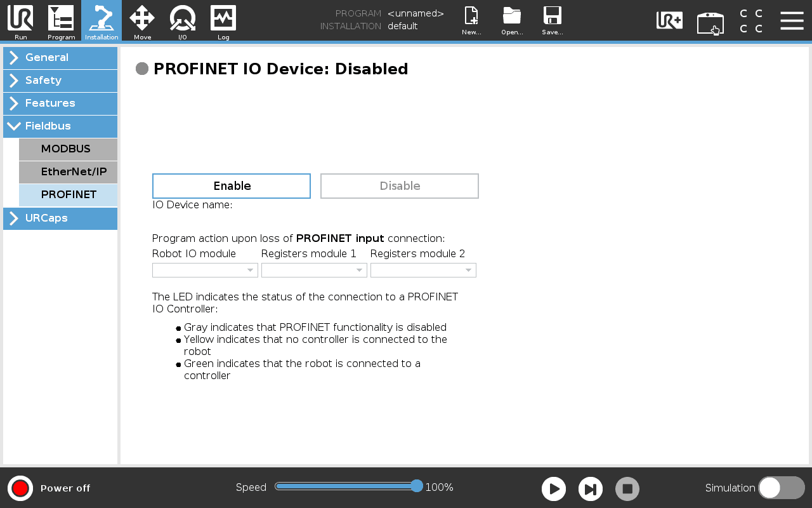The image size is (812, 508).
Task: Expand the Features section
Action: (60, 104)
